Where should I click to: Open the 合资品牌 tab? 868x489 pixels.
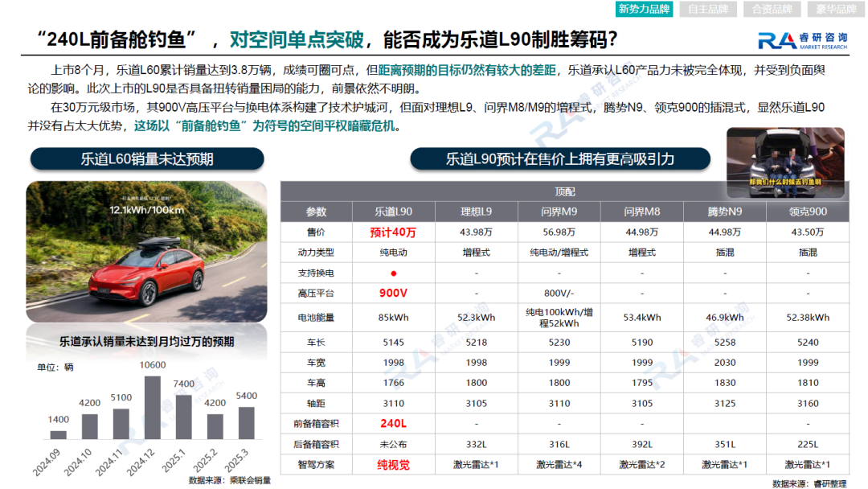(772, 9)
